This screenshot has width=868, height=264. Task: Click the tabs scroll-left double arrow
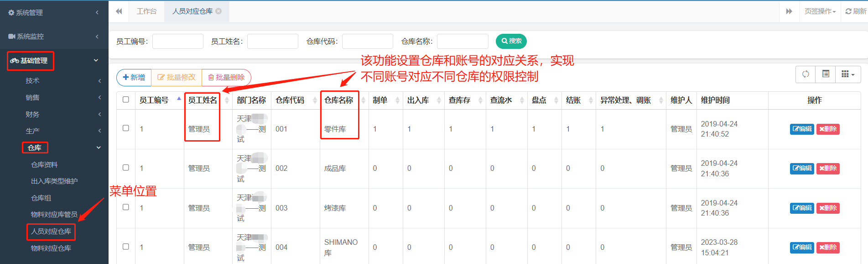(119, 11)
